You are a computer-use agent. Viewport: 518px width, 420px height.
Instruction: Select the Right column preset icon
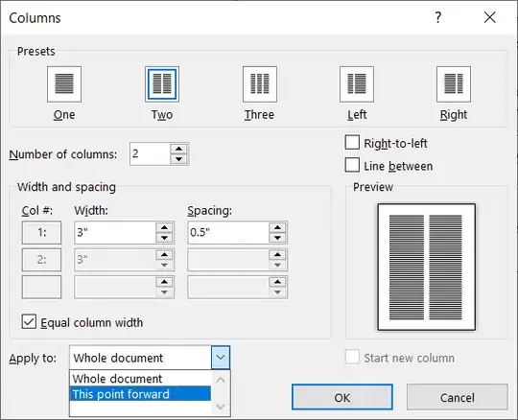[x=454, y=84]
